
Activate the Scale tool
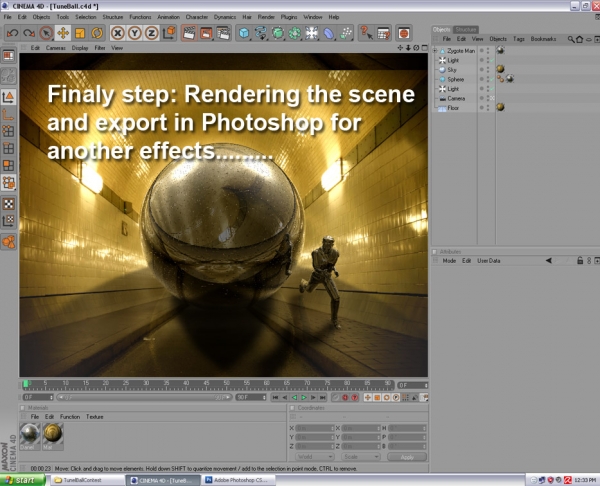point(80,33)
